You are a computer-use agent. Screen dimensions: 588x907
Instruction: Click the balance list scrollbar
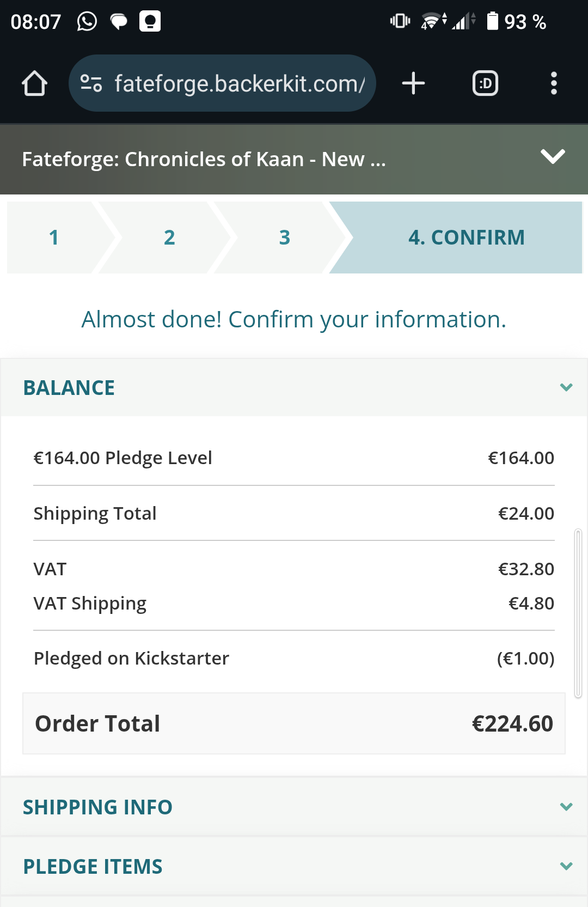click(578, 613)
